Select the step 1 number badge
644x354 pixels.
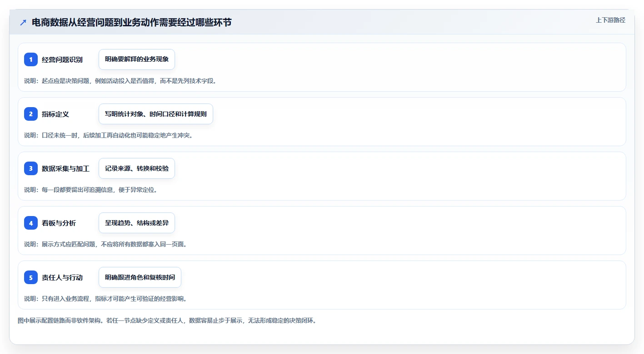[x=31, y=59]
